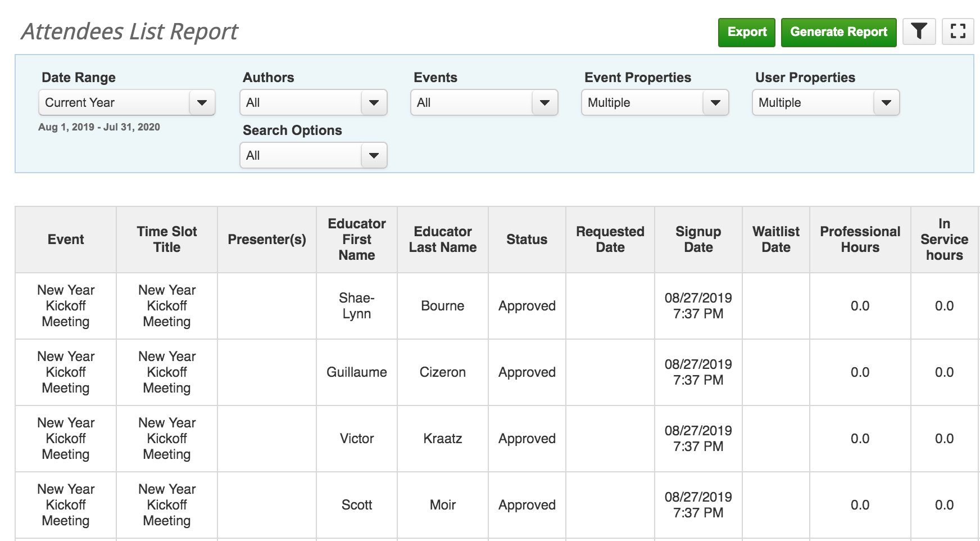Screen dimensions: 980x541
Task: Click the Status column header
Action: coord(527,239)
